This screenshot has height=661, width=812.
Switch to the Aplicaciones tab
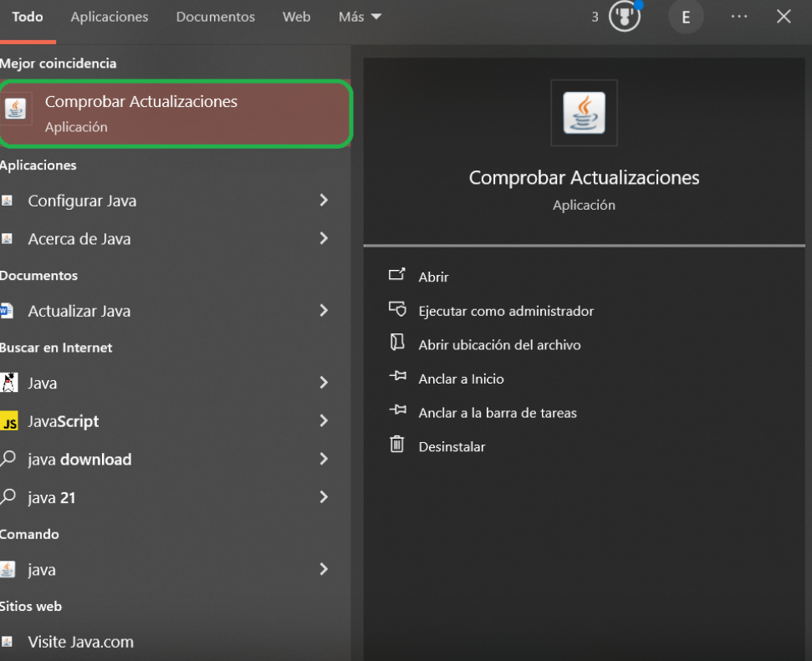click(110, 17)
